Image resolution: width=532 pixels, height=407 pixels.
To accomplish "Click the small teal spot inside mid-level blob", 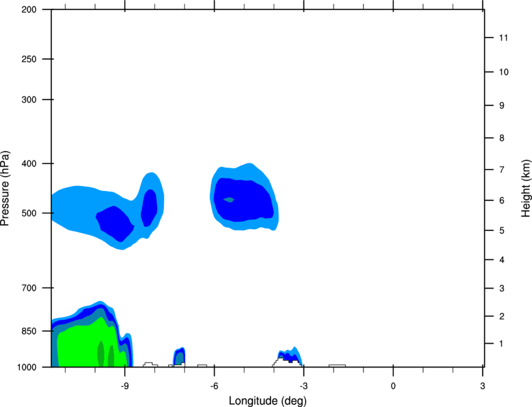I will [x=228, y=200].
